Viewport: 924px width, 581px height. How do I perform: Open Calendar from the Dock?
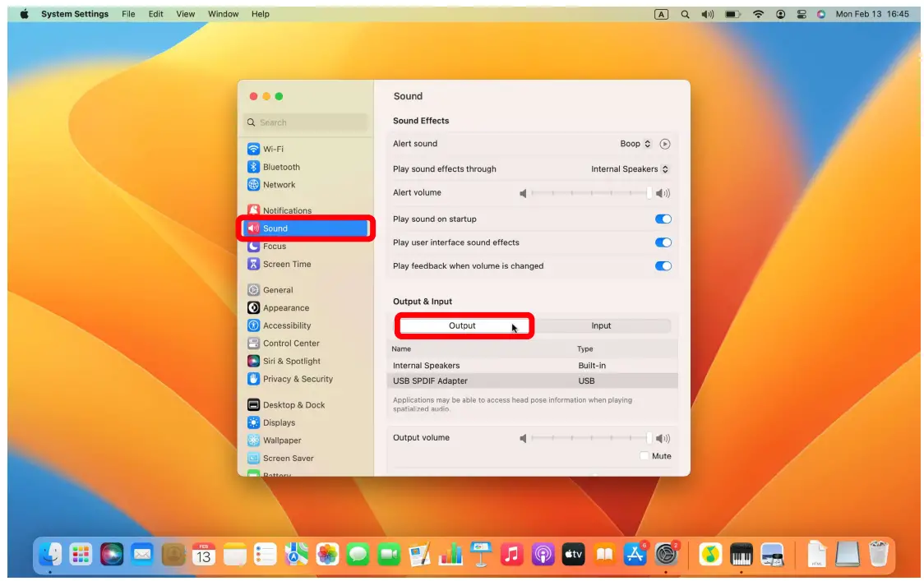click(203, 554)
